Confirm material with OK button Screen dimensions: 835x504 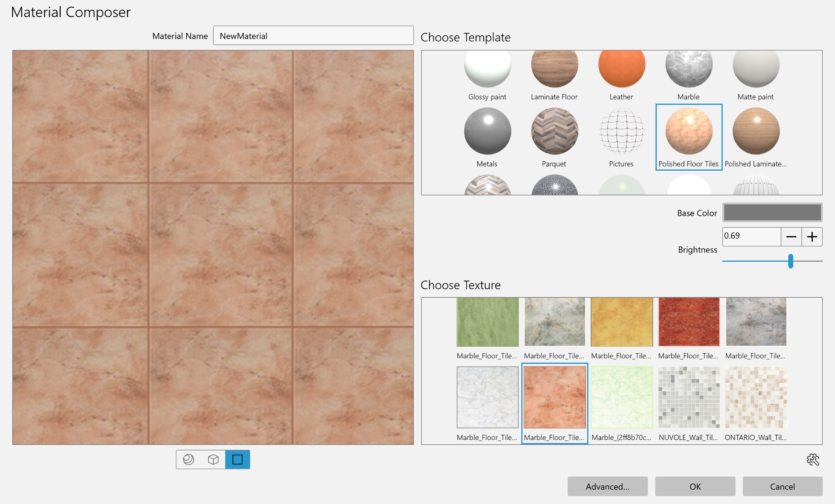pos(695,486)
